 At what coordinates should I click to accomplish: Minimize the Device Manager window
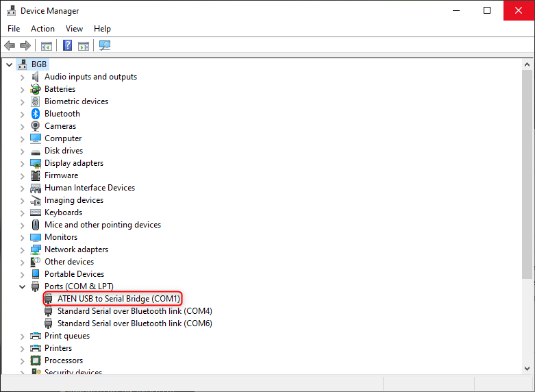456,10
